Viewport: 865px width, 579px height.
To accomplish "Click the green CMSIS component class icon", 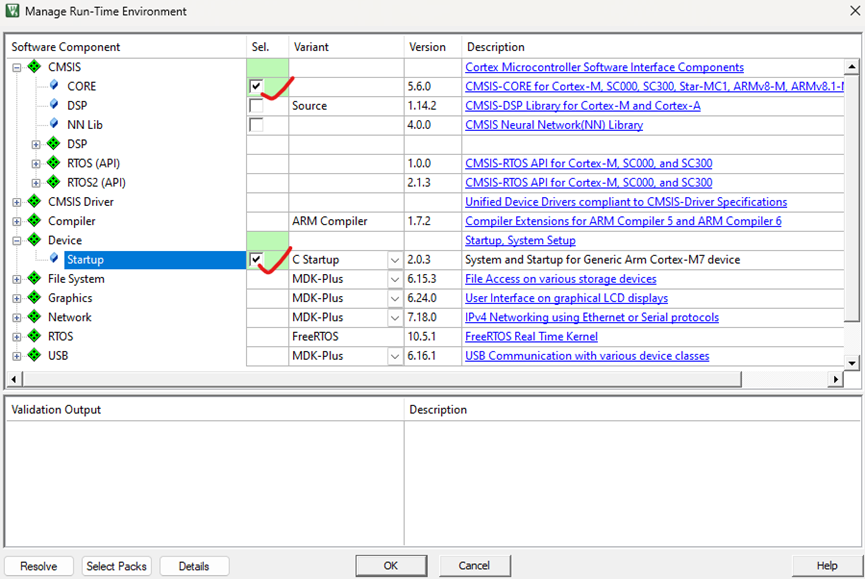I will [x=34, y=67].
